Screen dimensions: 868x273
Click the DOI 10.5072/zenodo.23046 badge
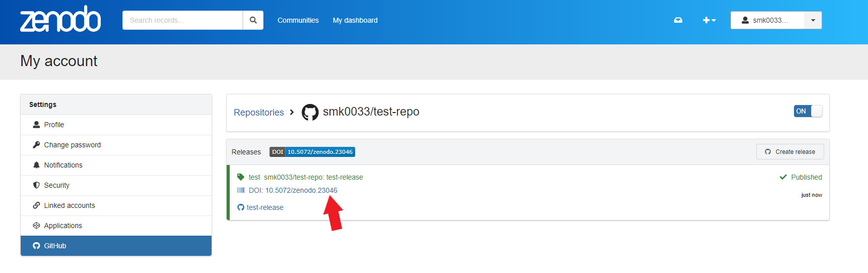pyautogui.click(x=312, y=152)
